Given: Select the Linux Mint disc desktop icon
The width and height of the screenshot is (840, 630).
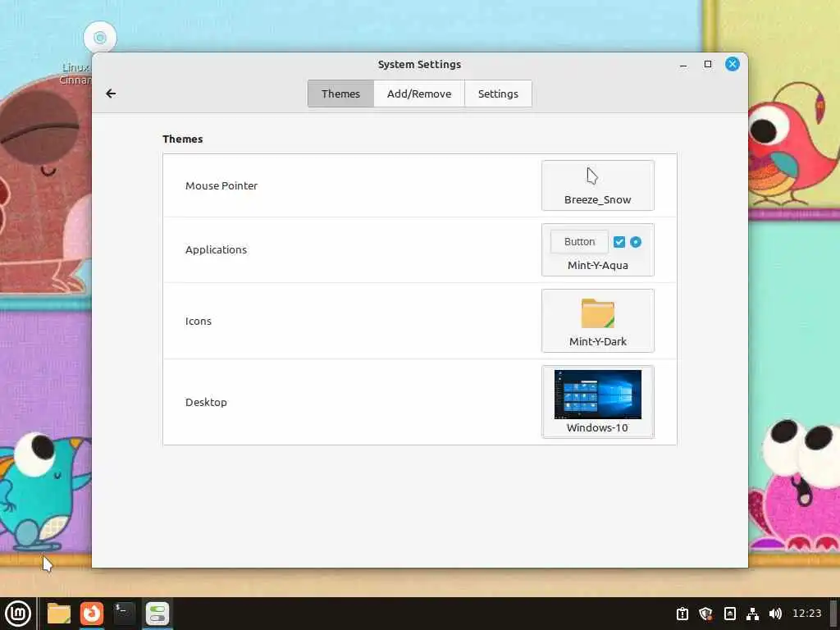Looking at the screenshot, I should point(99,38).
